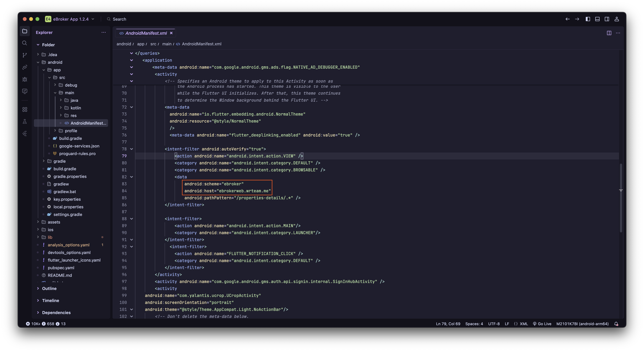Fold the meta-data block at line 72
This screenshot has height=351, width=644.
[x=132, y=107]
